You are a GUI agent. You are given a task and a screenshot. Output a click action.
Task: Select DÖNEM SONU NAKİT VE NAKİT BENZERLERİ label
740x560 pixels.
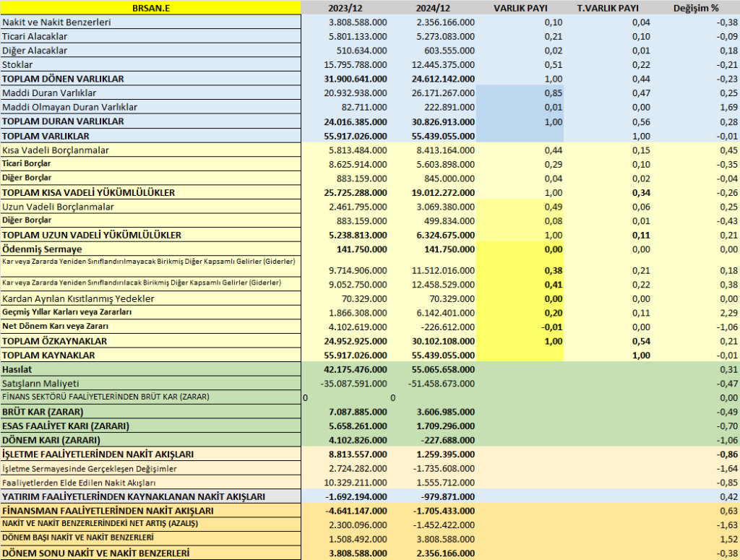point(150,553)
